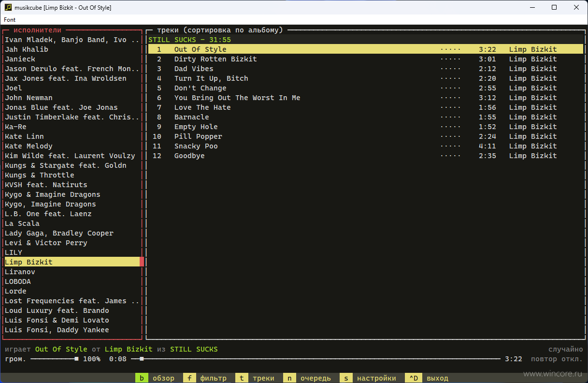Select artist Kate Melody
This screenshot has width=588, height=383.
72,146
